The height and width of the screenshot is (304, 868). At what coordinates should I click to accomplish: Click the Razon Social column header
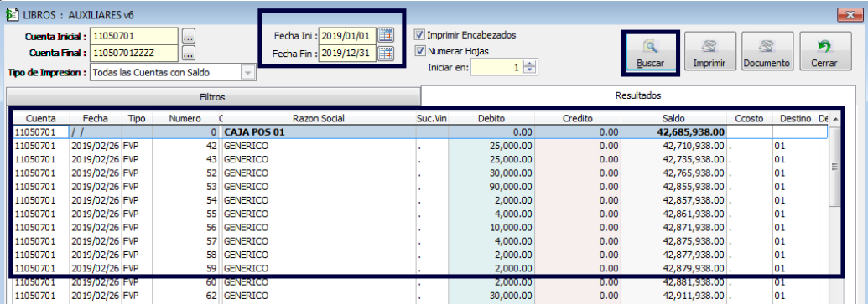pyautogui.click(x=319, y=118)
